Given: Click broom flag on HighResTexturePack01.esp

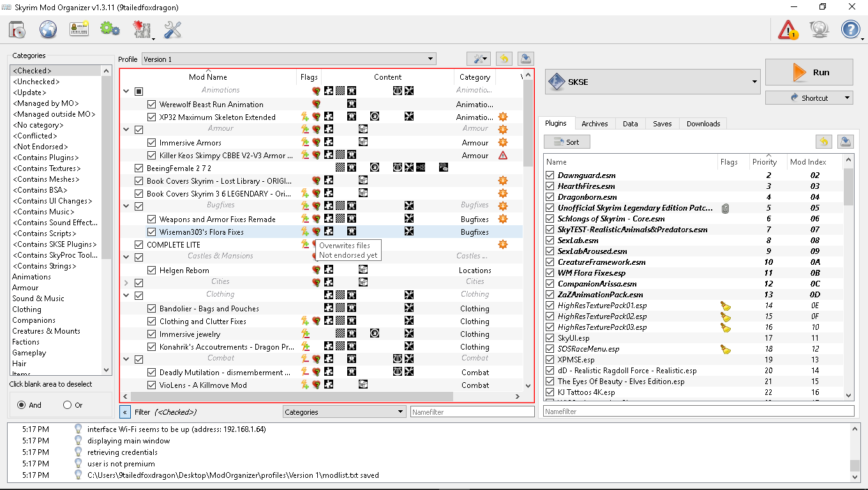Looking at the screenshot, I should (725, 306).
